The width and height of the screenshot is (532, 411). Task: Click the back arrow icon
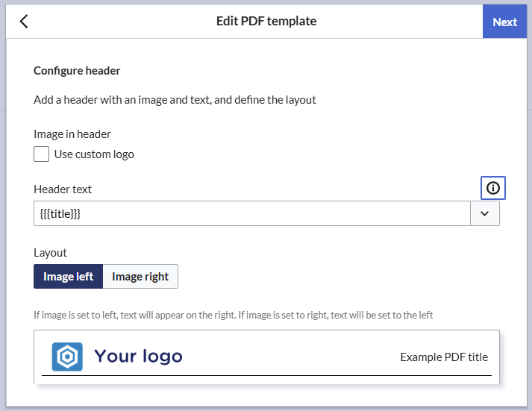coord(24,22)
